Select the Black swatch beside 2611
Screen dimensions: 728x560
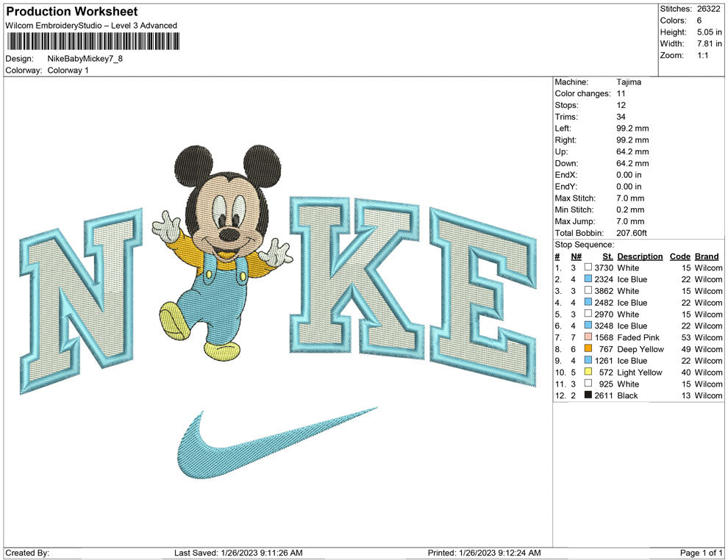tap(588, 395)
